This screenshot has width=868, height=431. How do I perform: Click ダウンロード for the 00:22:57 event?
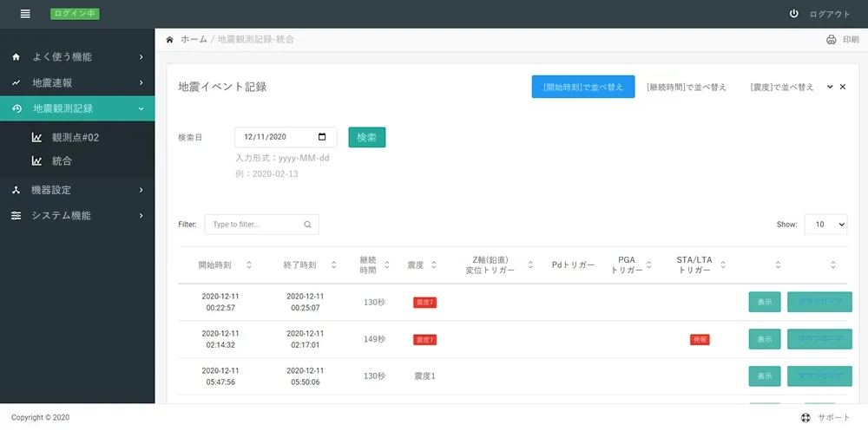(819, 302)
